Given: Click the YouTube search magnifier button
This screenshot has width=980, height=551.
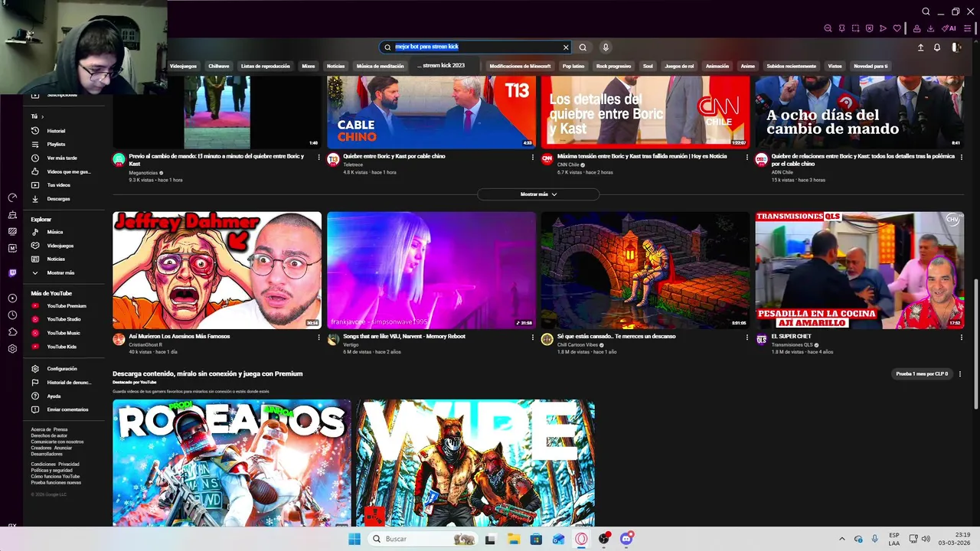Looking at the screenshot, I should click(x=583, y=47).
